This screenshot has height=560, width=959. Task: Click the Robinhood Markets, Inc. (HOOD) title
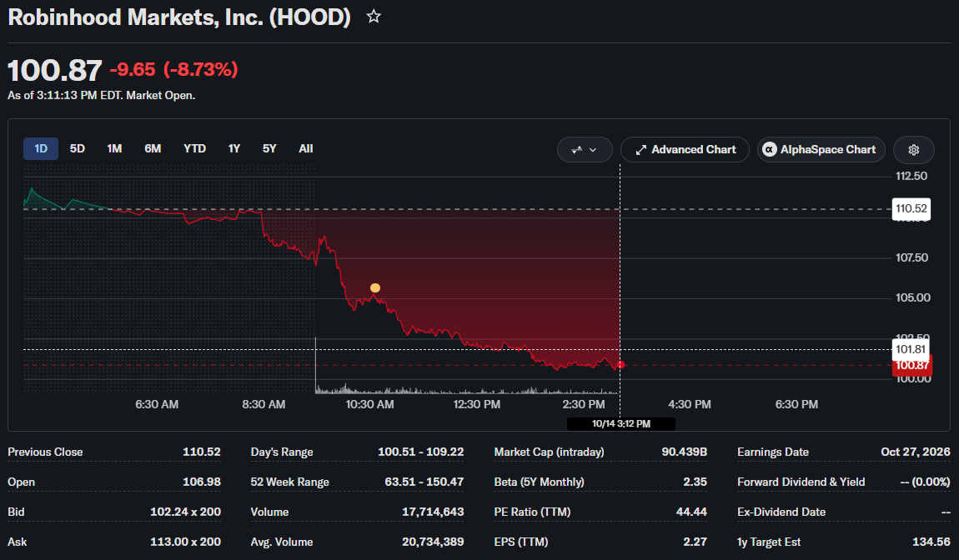(x=179, y=17)
